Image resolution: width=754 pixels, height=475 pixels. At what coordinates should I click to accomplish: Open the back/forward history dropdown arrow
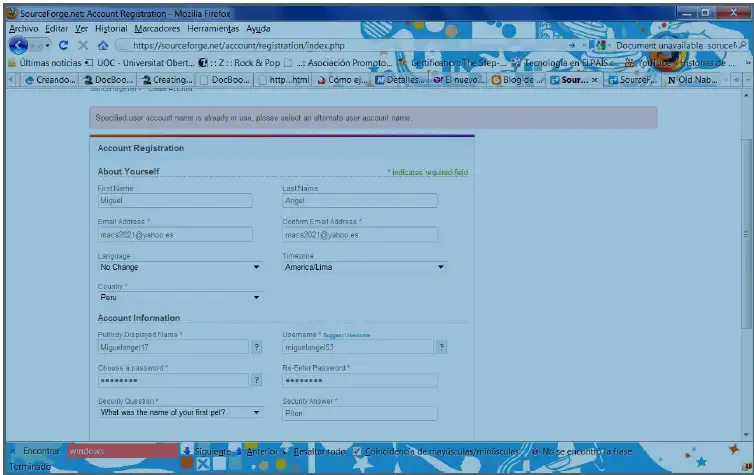[x=47, y=46]
